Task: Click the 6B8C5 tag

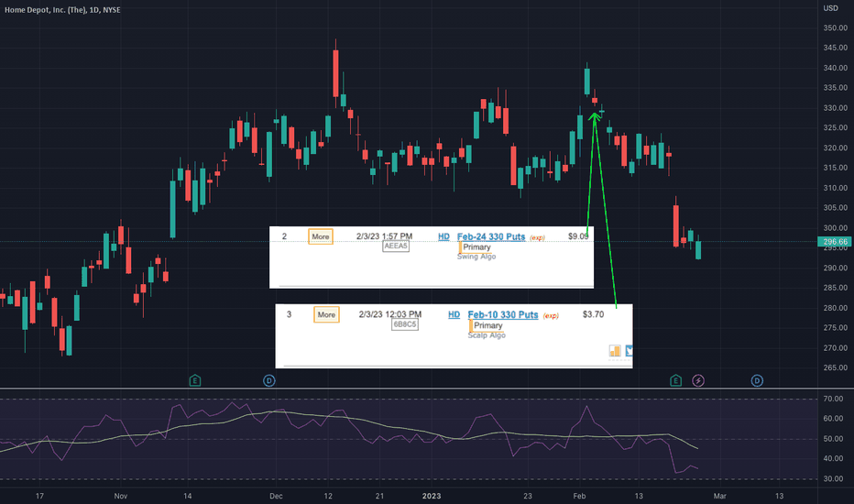Action: tap(405, 324)
